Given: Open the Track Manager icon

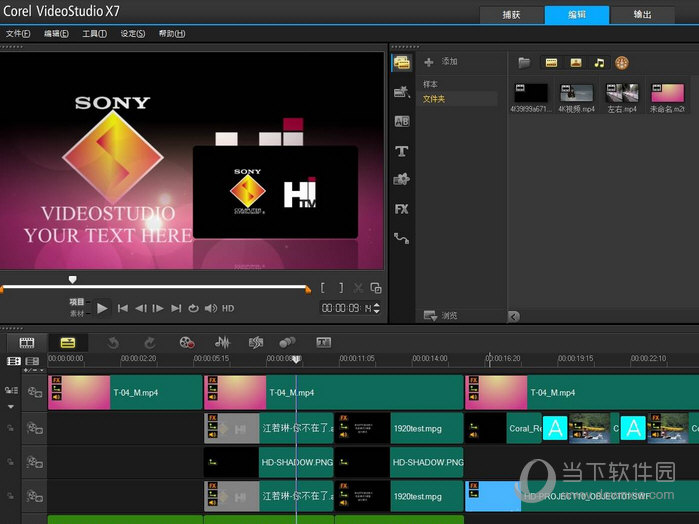Looking at the screenshot, I should coord(32,361).
